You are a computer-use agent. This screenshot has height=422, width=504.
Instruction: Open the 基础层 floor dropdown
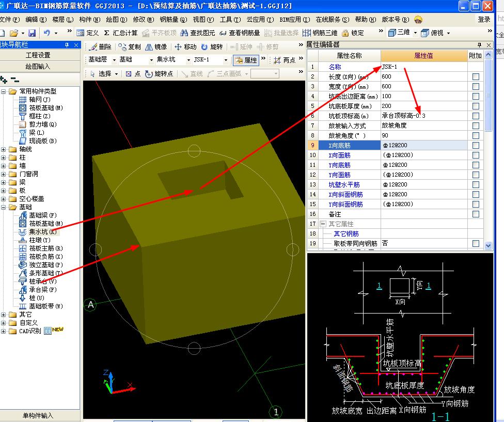pos(114,60)
